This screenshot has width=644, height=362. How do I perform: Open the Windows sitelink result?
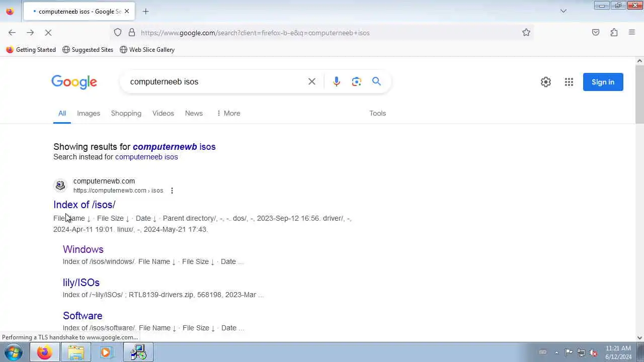pyautogui.click(x=83, y=249)
